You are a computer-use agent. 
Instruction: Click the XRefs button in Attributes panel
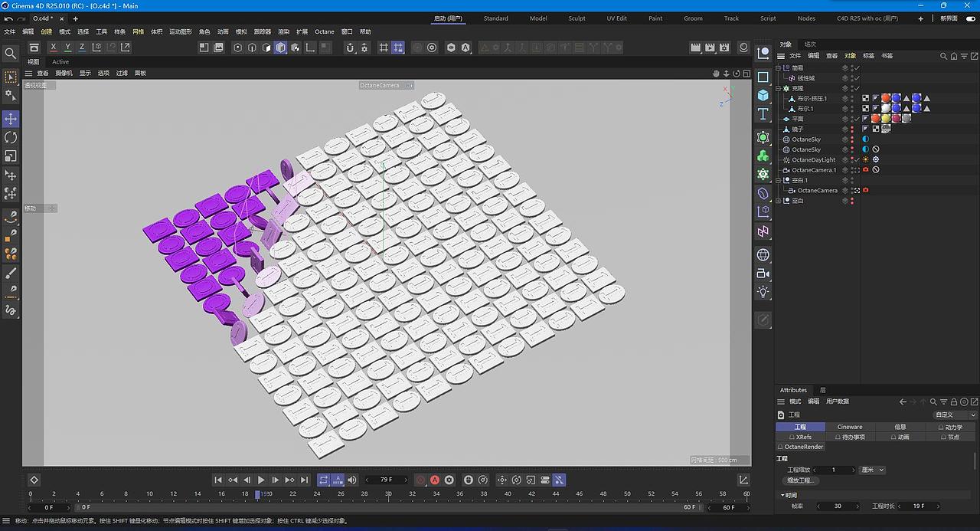coord(804,437)
